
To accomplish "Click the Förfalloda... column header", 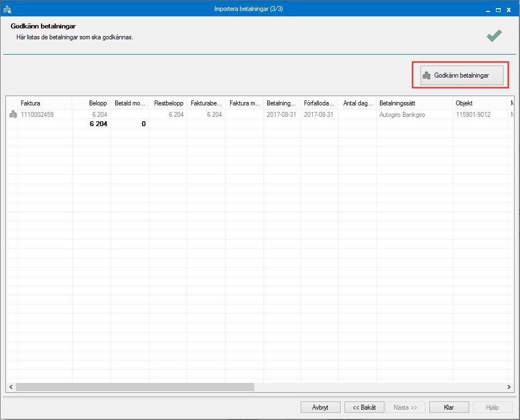I will click(319, 103).
